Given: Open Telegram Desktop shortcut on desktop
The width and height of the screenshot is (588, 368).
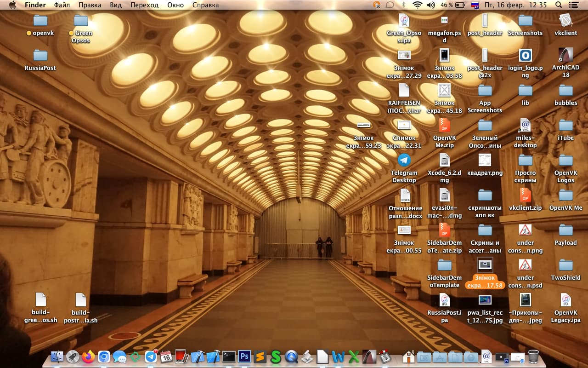Looking at the screenshot, I should tap(404, 161).
